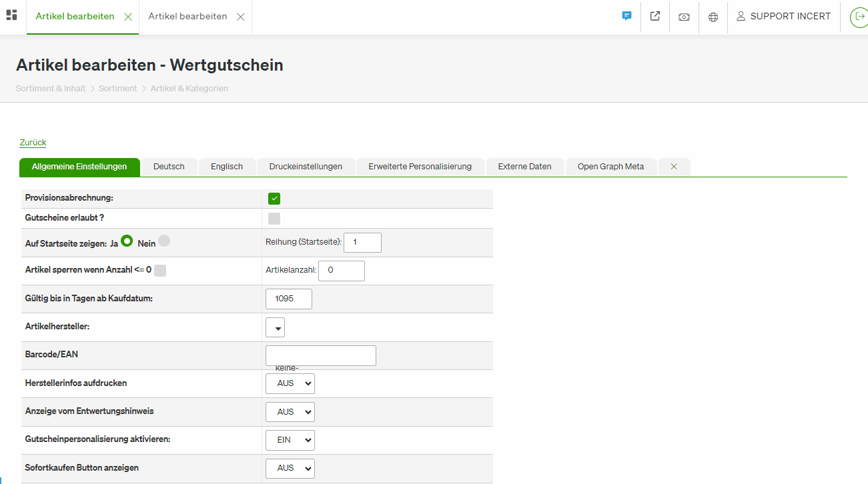This screenshot has width=868, height=484.
Task: Click the open-in-new-window icon
Action: pos(655,16)
